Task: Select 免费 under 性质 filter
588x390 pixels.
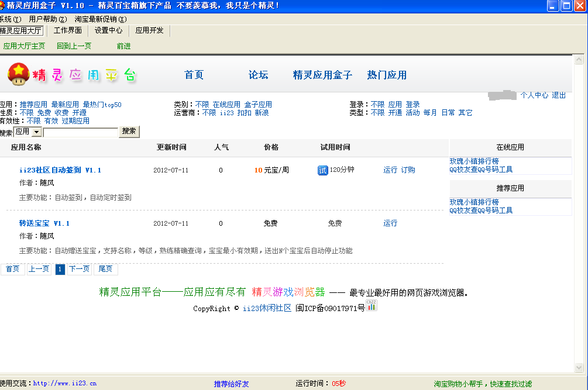Action: pos(44,113)
